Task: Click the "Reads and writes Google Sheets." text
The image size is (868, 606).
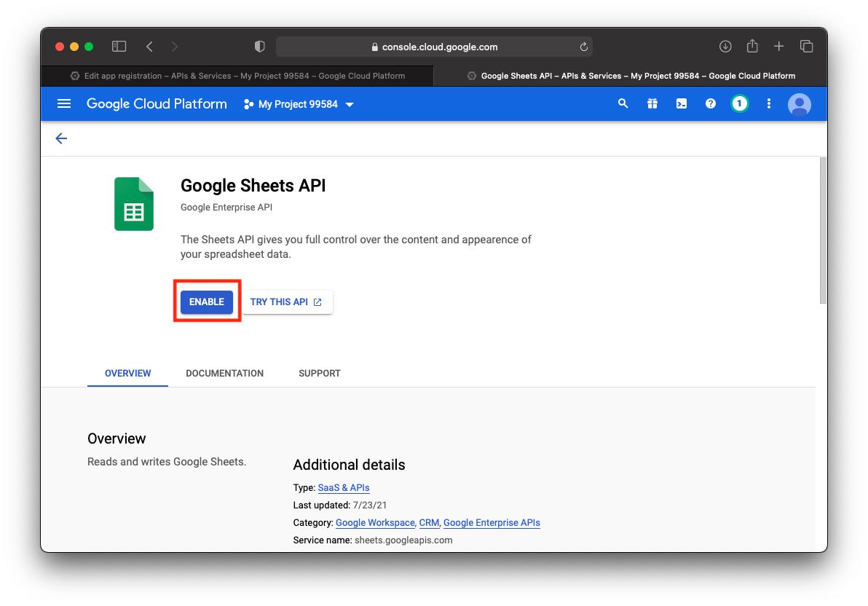Action: [x=167, y=462]
